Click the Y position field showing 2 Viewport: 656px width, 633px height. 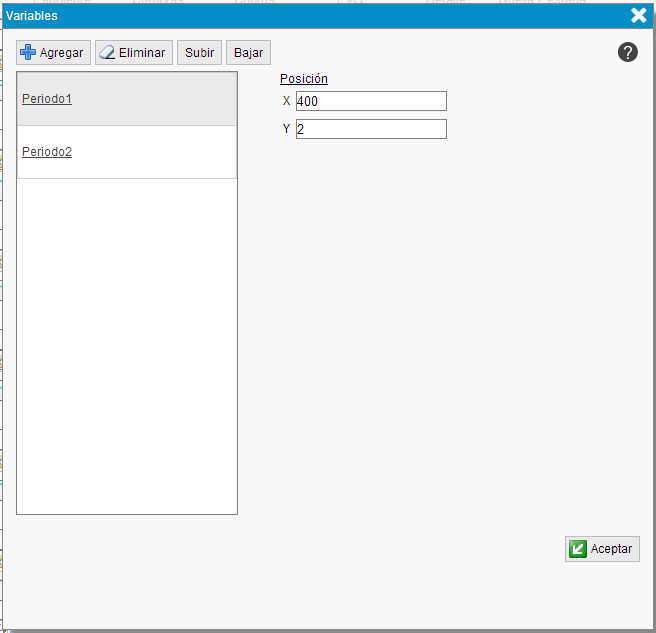pyautogui.click(x=371, y=129)
